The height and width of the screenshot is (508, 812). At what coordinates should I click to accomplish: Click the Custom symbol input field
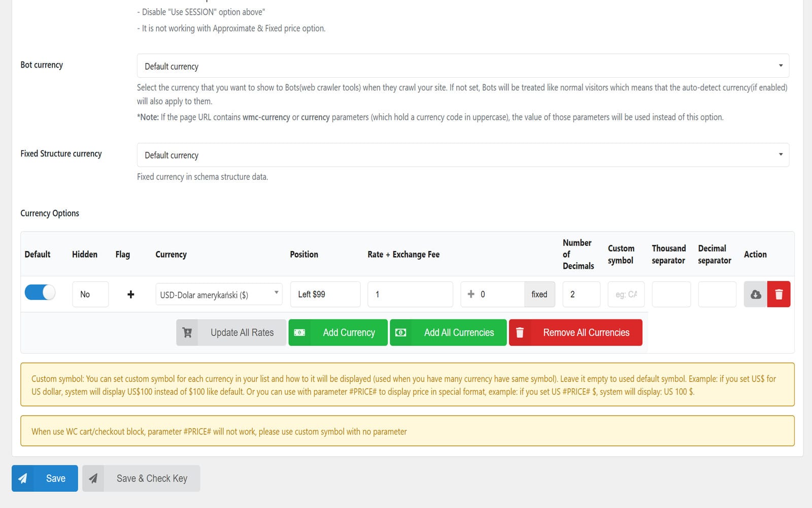click(x=626, y=294)
